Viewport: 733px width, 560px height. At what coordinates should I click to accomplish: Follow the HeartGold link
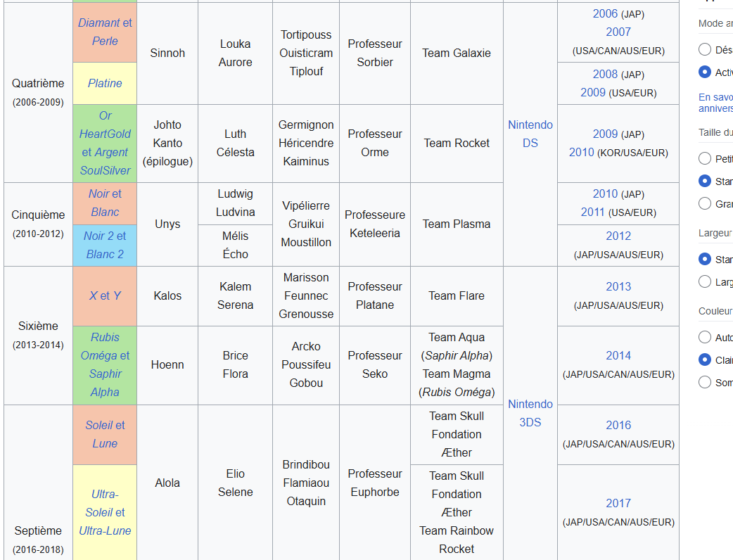(105, 134)
